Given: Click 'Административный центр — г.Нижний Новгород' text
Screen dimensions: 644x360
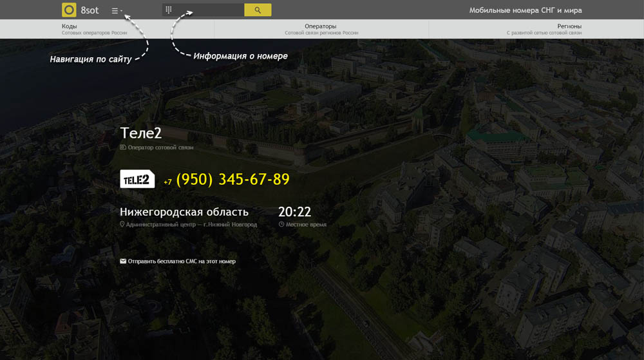Looking at the screenshot, I should pos(191,225).
